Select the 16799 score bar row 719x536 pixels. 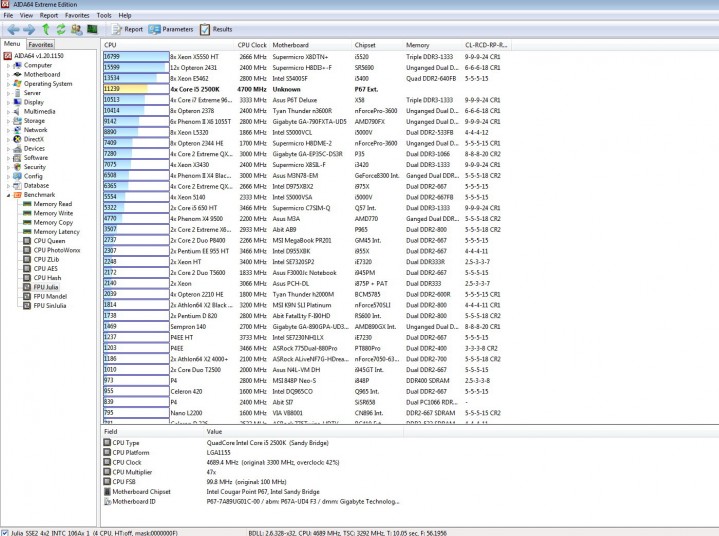click(x=136, y=57)
